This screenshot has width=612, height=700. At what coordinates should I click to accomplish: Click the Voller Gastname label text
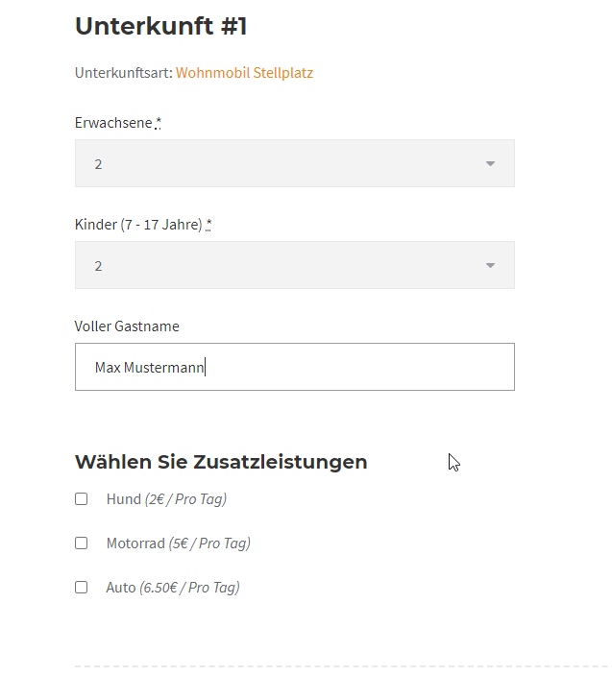click(127, 326)
